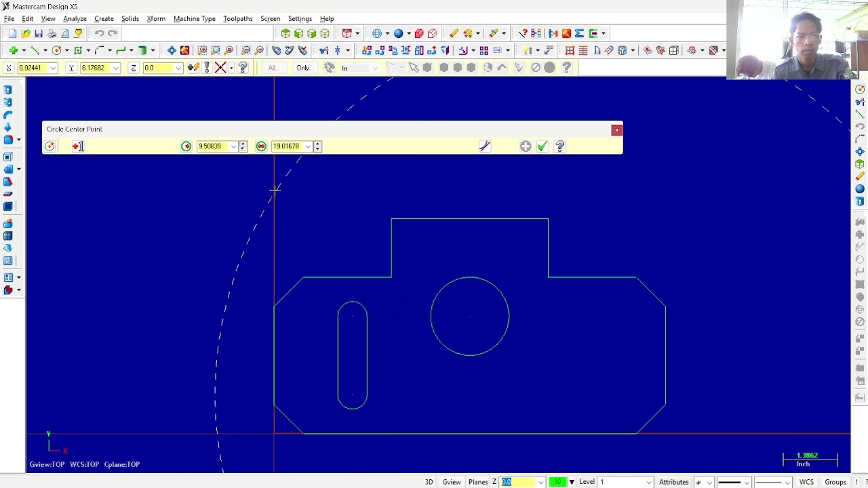Click the Unzoom Previous icon

(245, 50)
